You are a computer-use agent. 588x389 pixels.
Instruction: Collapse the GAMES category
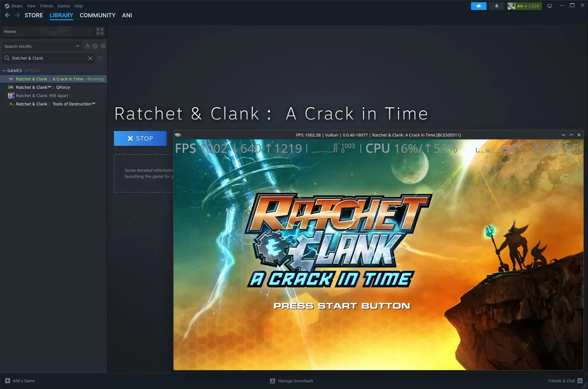4,70
